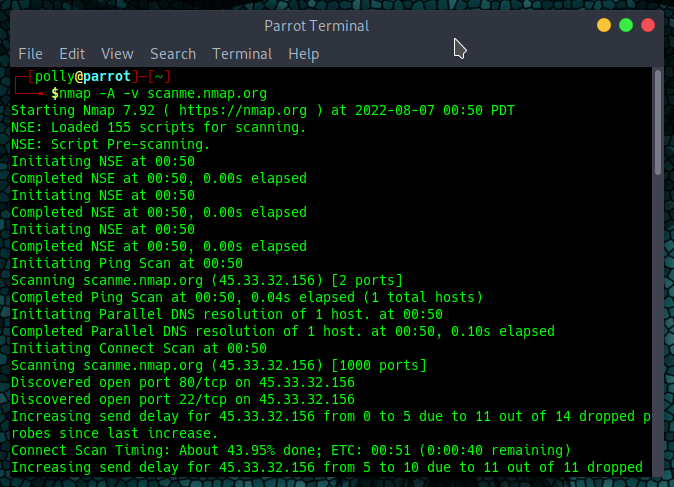Open the View menu

[x=117, y=54]
